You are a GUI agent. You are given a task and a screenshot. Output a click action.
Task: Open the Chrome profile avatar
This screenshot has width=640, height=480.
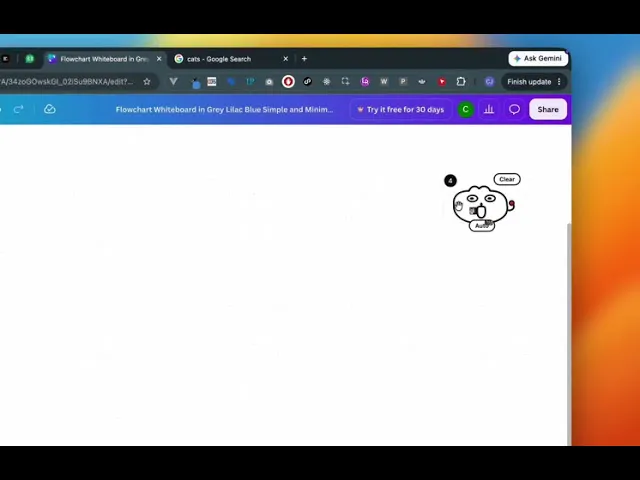pos(489,82)
